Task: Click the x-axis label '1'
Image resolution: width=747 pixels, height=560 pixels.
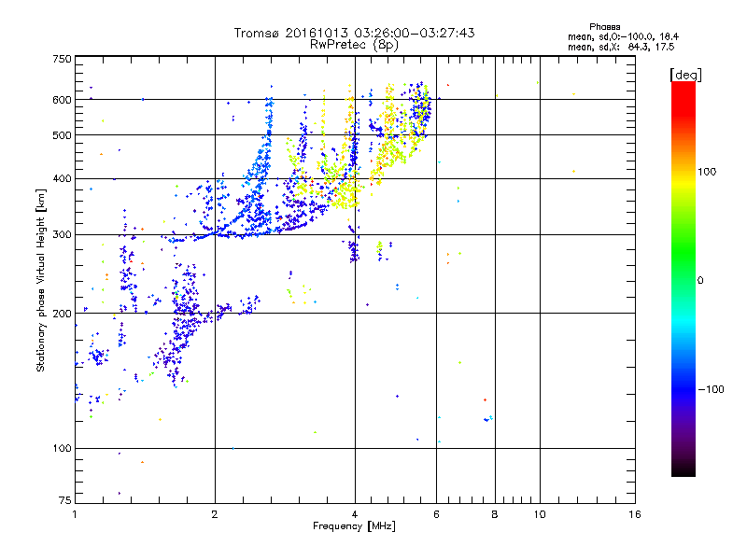Action: click(75, 514)
